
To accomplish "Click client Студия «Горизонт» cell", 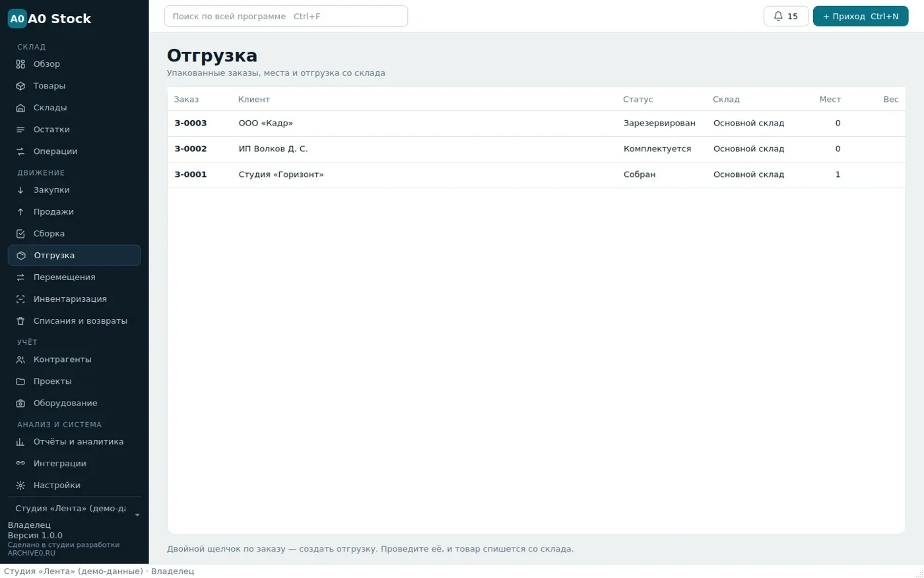I will tap(281, 175).
